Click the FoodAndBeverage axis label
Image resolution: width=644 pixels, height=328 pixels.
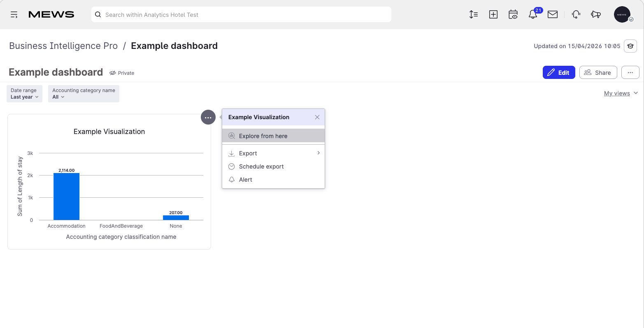[x=121, y=226]
